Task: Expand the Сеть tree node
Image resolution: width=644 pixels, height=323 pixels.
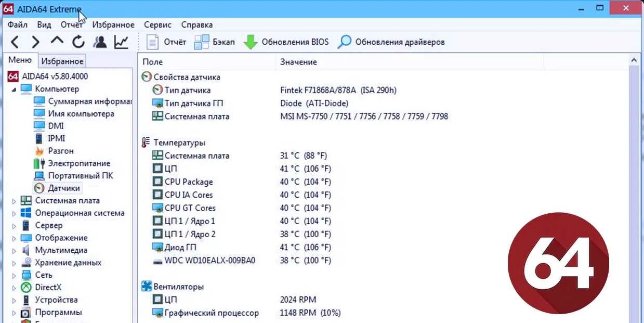Action: (x=14, y=275)
